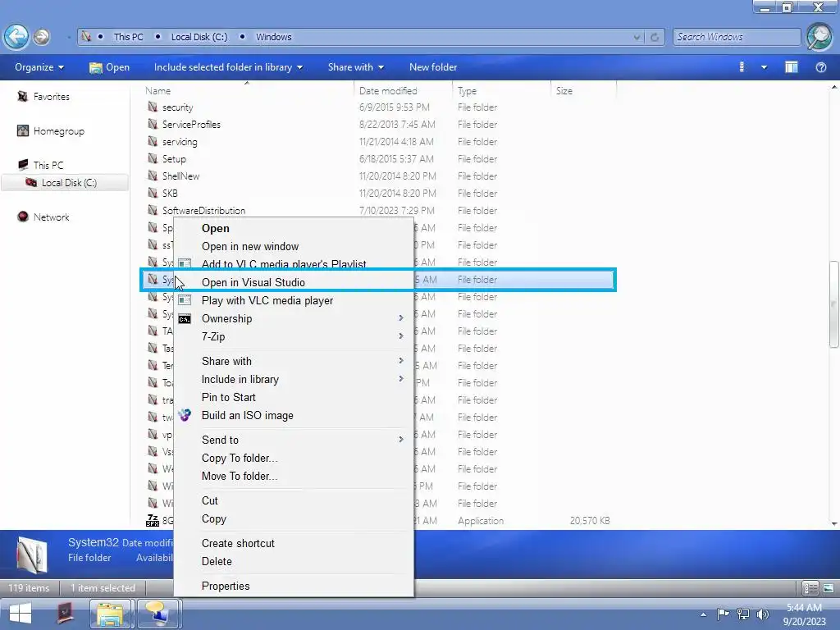
Task: Open the Organize menu
Action: (x=39, y=67)
